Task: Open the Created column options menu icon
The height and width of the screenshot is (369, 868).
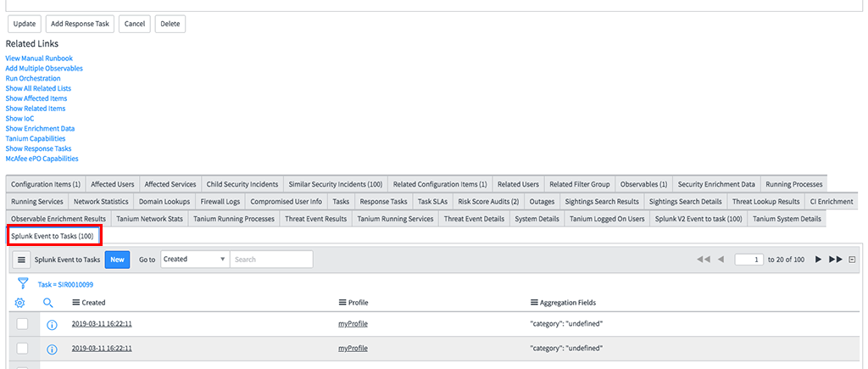Action: coord(76,303)
